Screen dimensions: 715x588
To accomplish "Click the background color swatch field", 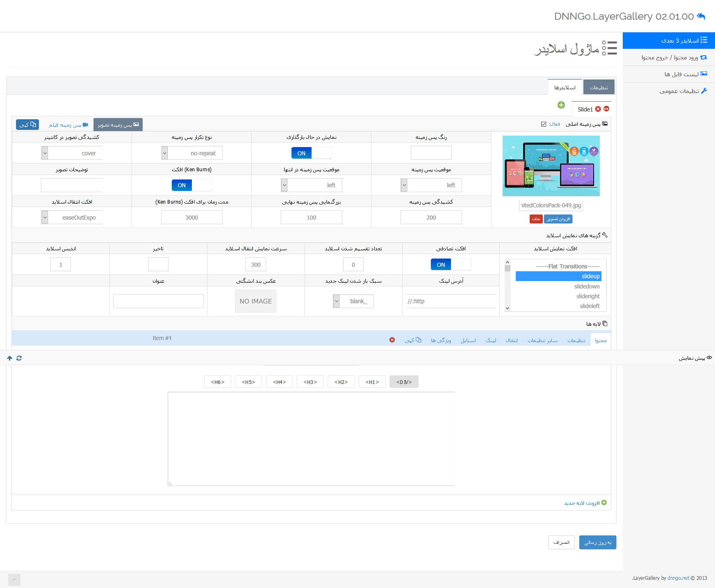I will pos(431,153).
